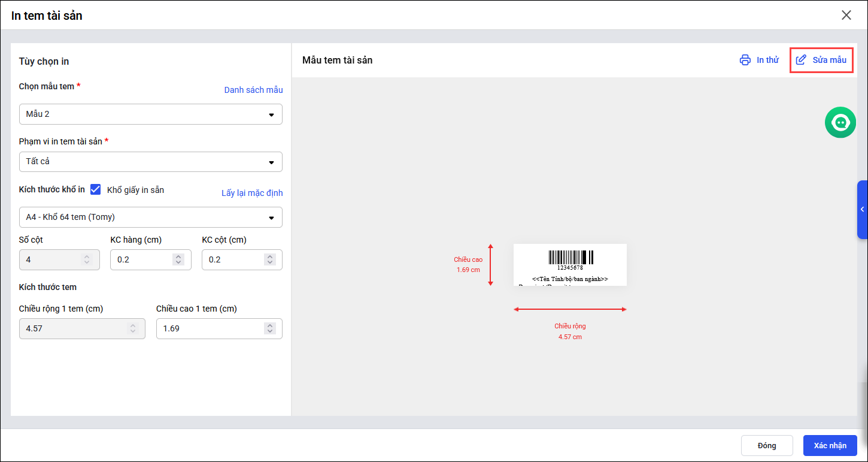Click the Danh sách mẫu link
The image size is (868, 462).
click(x=253, y=90)
